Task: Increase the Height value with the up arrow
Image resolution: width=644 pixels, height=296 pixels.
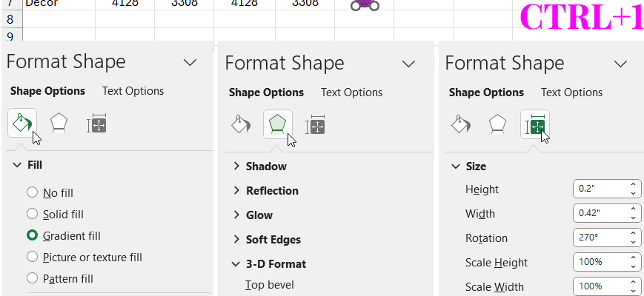Action: tap(634, 185)
